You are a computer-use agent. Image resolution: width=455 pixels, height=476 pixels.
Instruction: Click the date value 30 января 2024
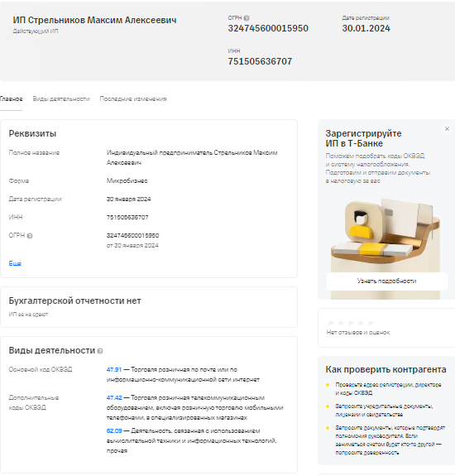pos(128,200)
